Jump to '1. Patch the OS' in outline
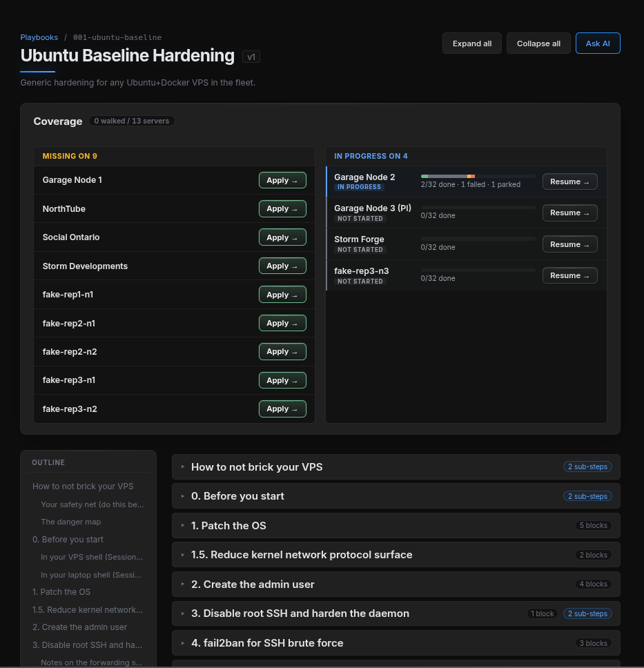644x668 pixels. tap(61, 592)
